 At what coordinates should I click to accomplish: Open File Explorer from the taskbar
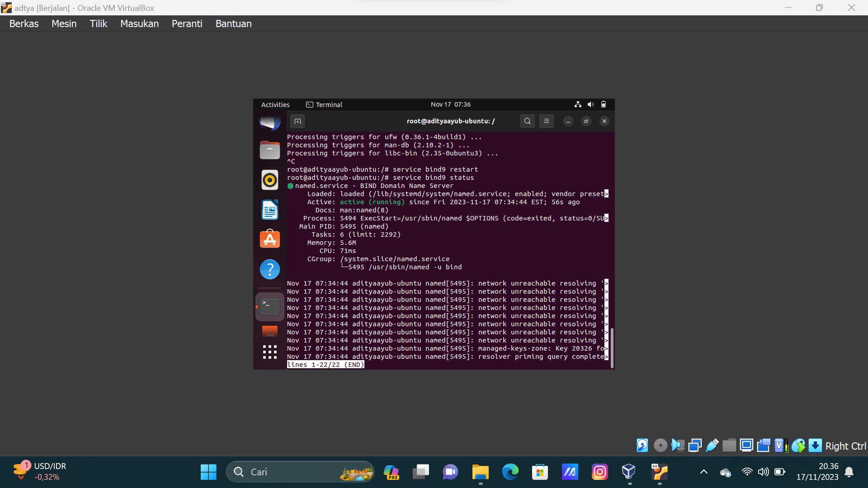481,472
